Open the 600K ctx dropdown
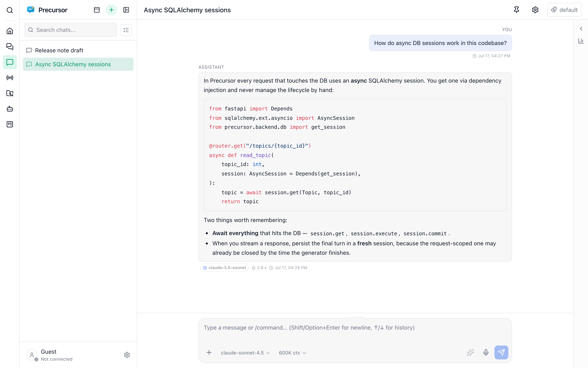The width and height of the screenshot is (588, 368). click(x=292, y=353)
